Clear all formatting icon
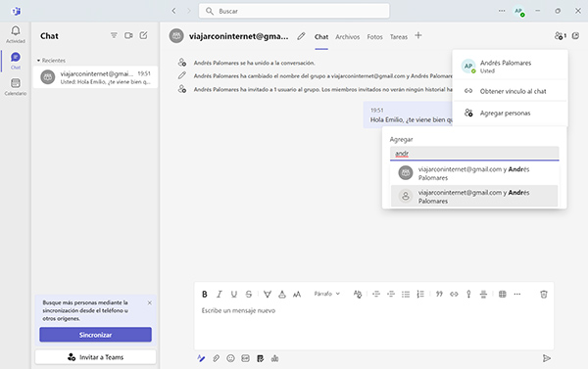The width and height of the screenshot is (588, 369). point(358,294)
